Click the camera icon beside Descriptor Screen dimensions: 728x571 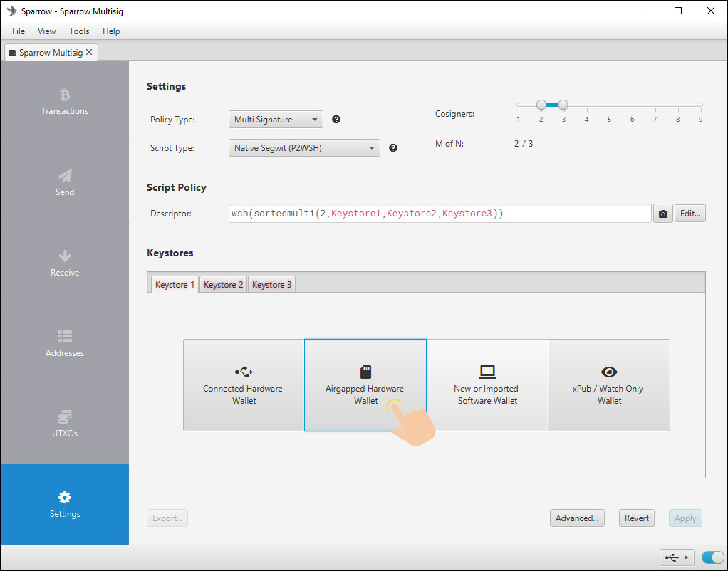click(x=663, y=214)
